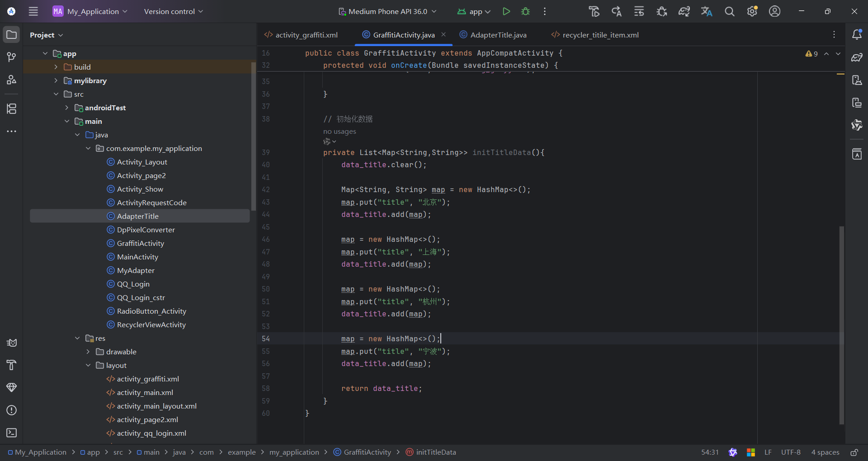Image resolution: width=868 pixels, height=461 pixels.
Task: Click UTF-8 encoding in status bar
Action: [x=791, y=452]
